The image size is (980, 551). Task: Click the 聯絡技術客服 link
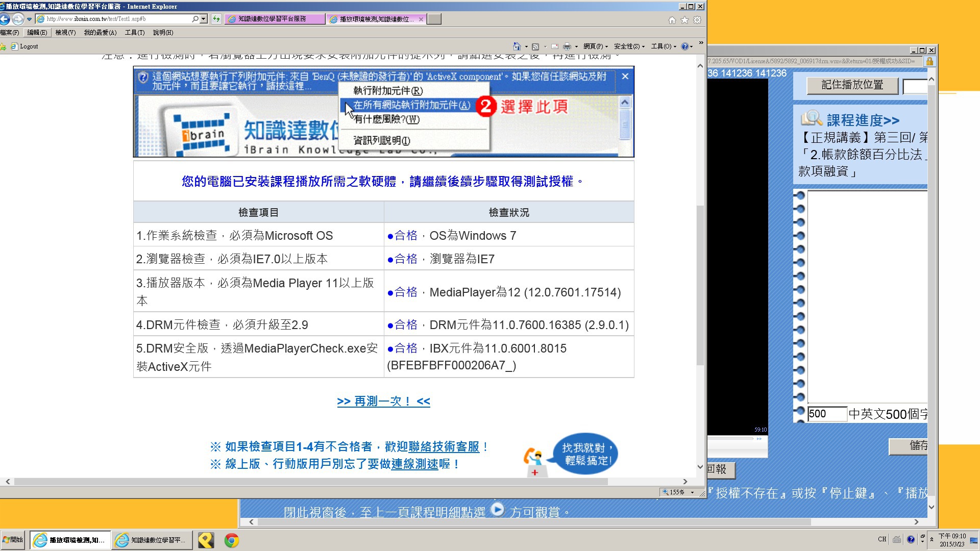pyautogui.click(x=444, y=447)
